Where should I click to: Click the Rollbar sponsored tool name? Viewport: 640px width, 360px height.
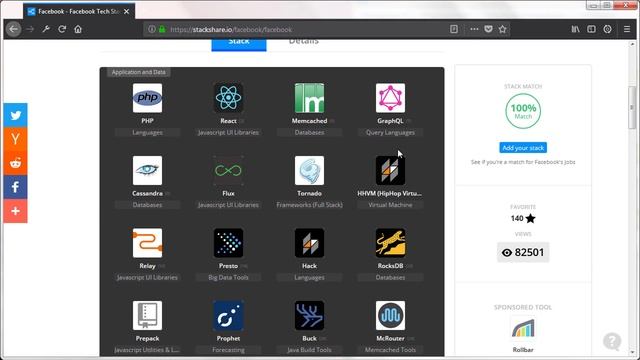523,350
